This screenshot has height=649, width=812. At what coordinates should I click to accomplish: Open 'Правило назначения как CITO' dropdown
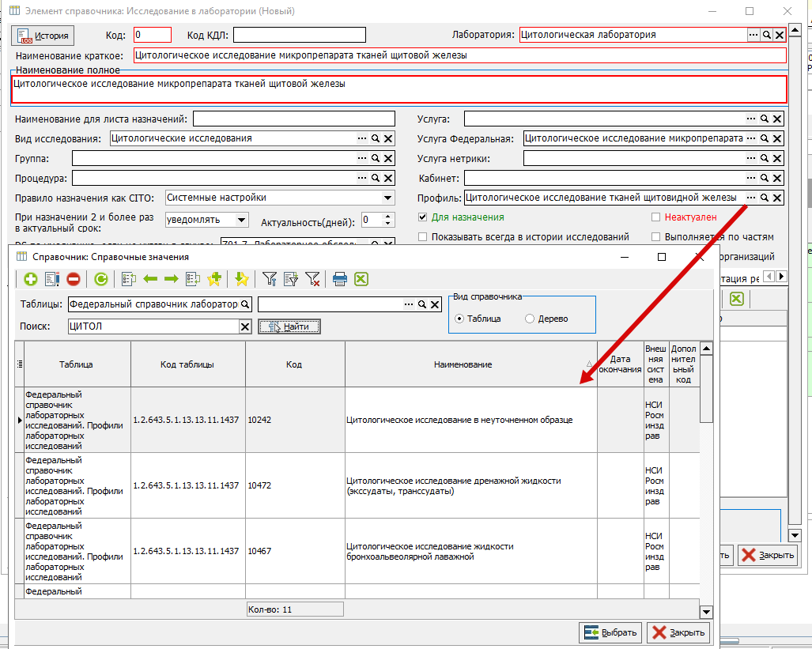(x=387, y=198)
